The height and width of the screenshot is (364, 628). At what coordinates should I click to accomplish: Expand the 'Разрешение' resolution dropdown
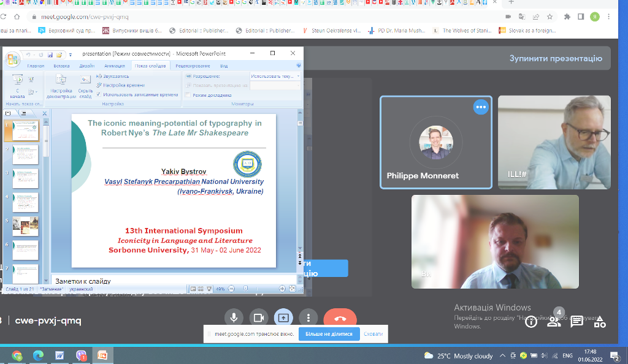coord(298,76)
